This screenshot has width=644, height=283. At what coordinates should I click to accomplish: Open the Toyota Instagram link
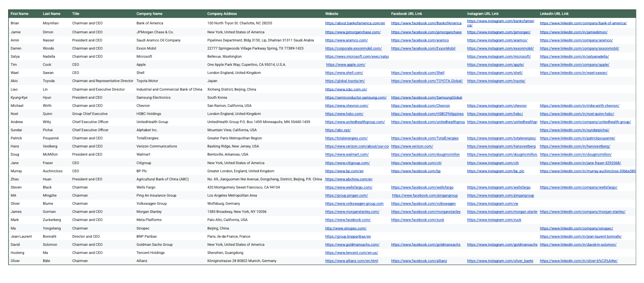coord(497,81)
